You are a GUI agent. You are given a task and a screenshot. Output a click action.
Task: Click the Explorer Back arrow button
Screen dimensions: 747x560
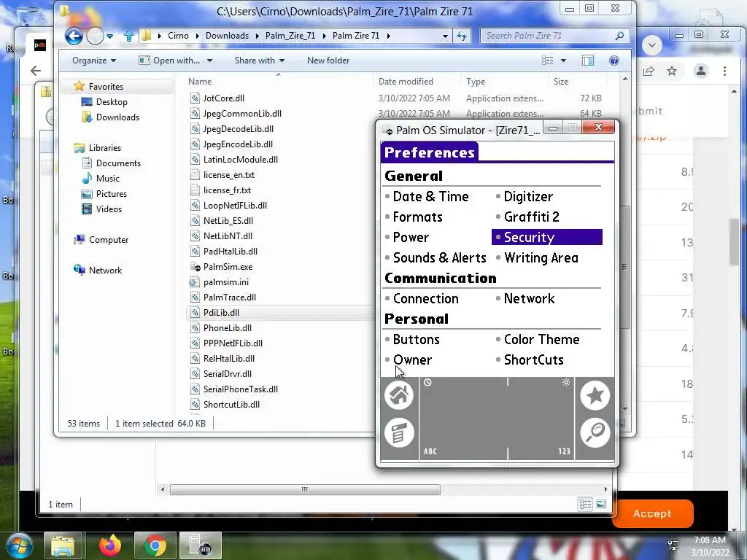click(74, 36)
